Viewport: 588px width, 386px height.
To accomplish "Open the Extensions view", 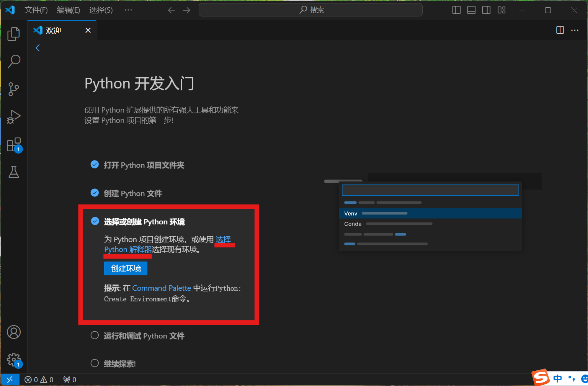I will [14, 145].
